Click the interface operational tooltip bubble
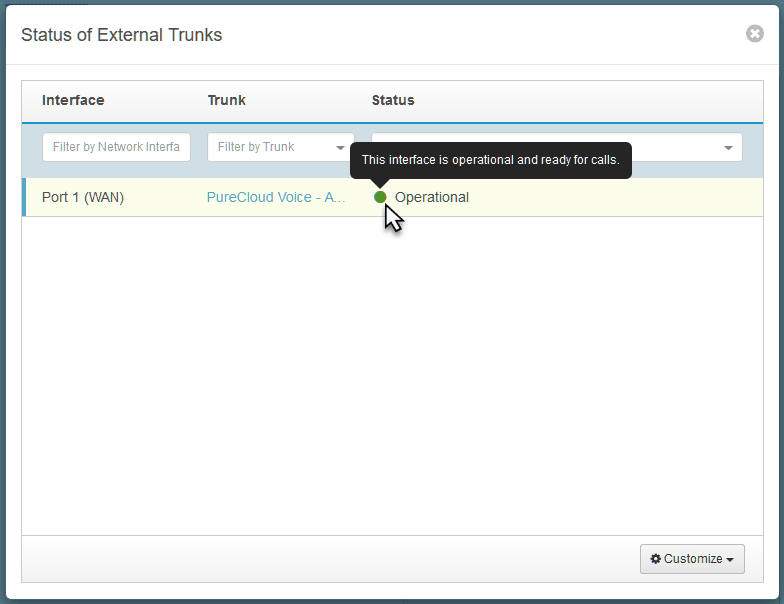The width and height of the screenshot is (784, 604). pos(490,160)
